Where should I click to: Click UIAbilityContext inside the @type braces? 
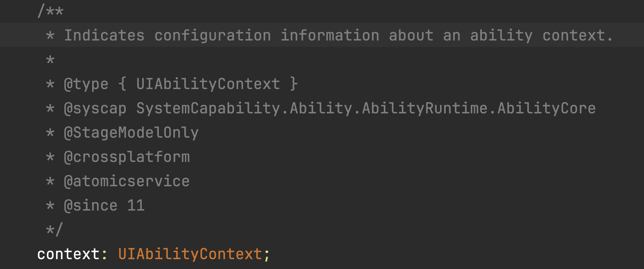click(208, 84)
